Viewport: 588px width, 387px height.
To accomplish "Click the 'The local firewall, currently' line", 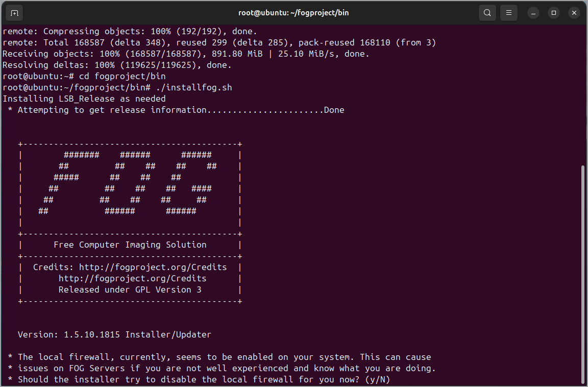I will tap(219, 357).
